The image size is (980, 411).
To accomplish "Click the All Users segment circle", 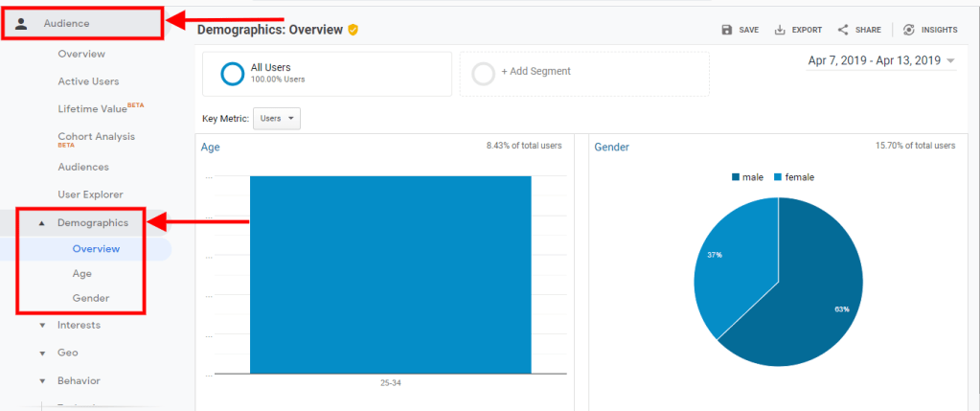I will coord(233,74).
